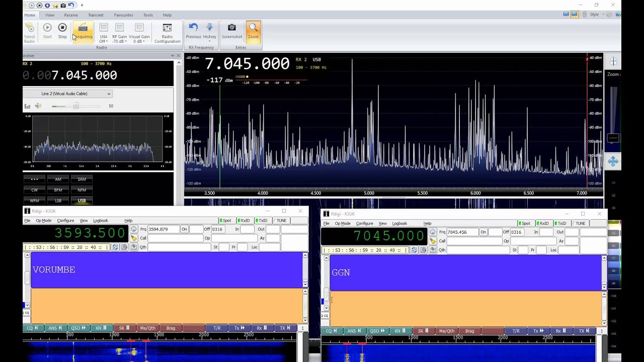Click the broom clear icon in left fldigi
This screenshot has height=362, width=644.
[133, 238]
